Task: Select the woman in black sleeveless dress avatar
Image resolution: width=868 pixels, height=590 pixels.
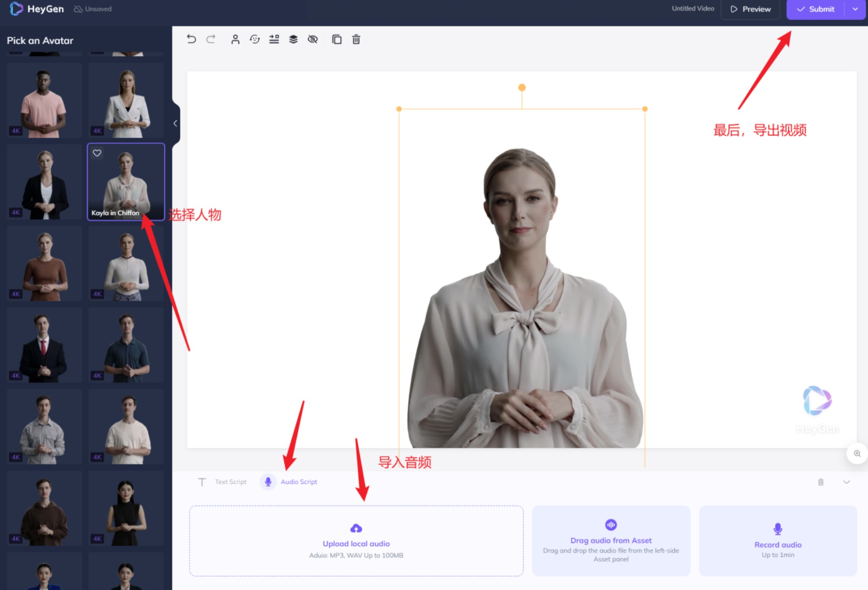Action: 126,508
